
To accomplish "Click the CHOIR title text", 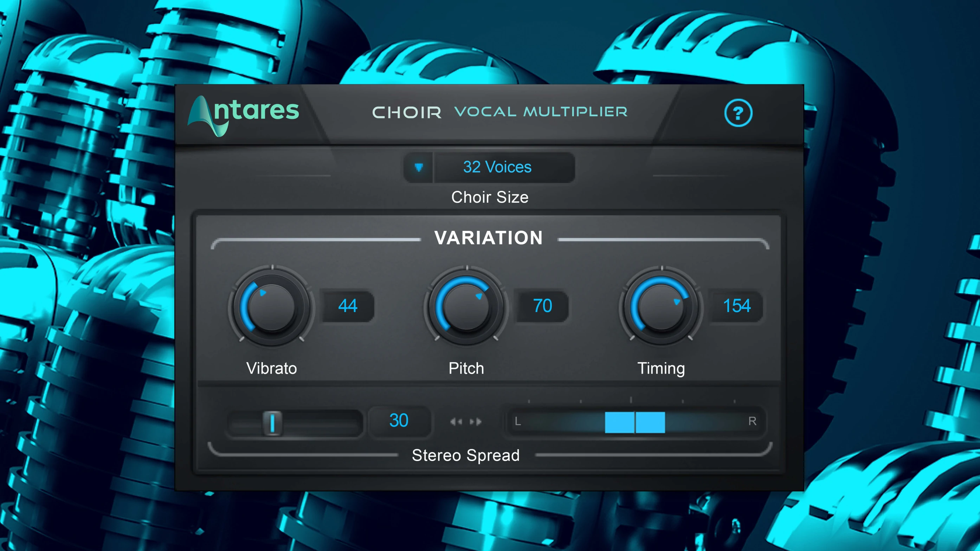I will 406,112.
